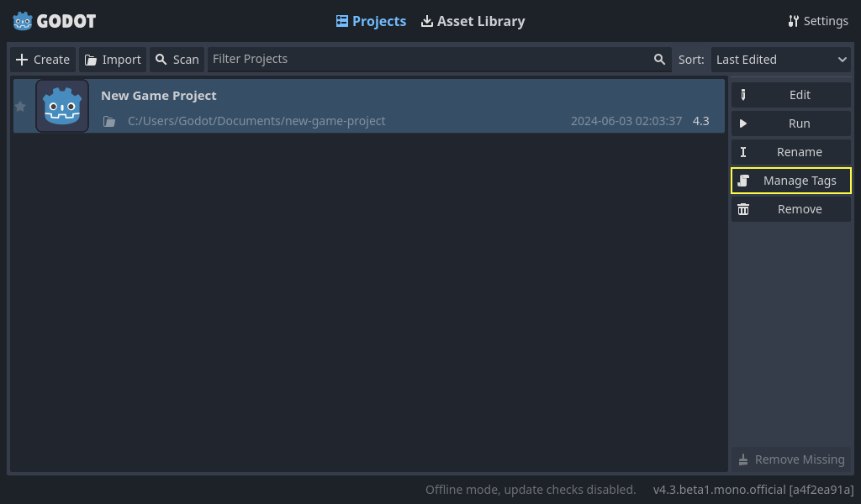Screen dimensions: 861x504
Task: Click the Godot robot logo
Action: point(20,20)
